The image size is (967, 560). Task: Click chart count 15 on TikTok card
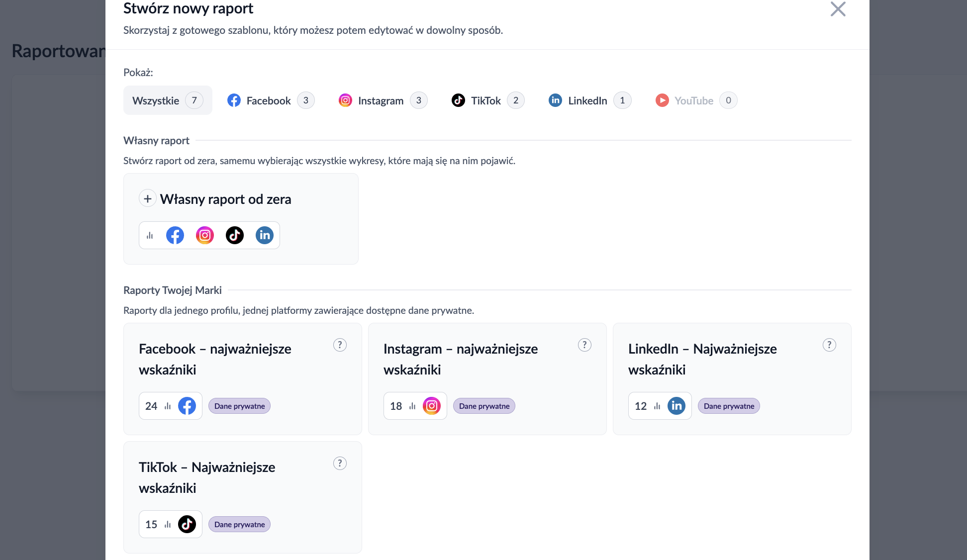coord(151,524)
